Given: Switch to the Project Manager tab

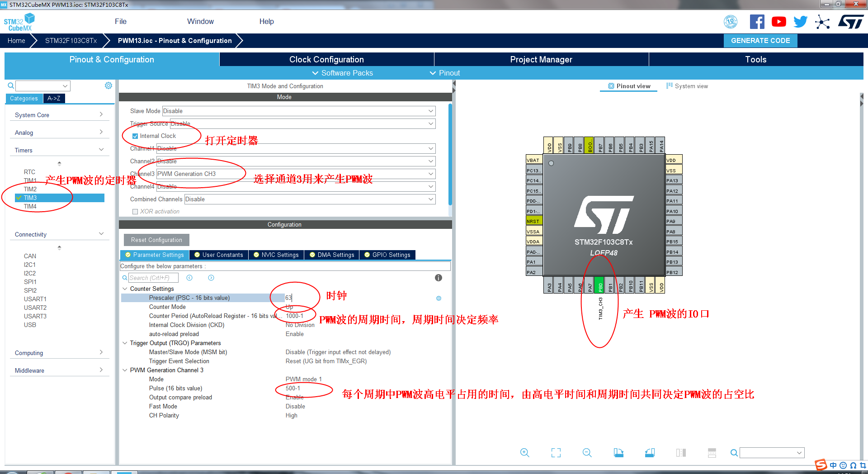Looking at the screenshot, I should tap(541, 59).
